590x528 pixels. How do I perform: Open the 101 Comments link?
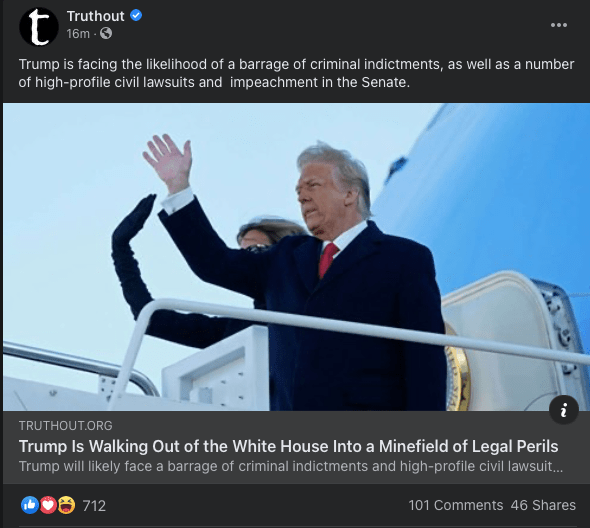click(456, 505)
